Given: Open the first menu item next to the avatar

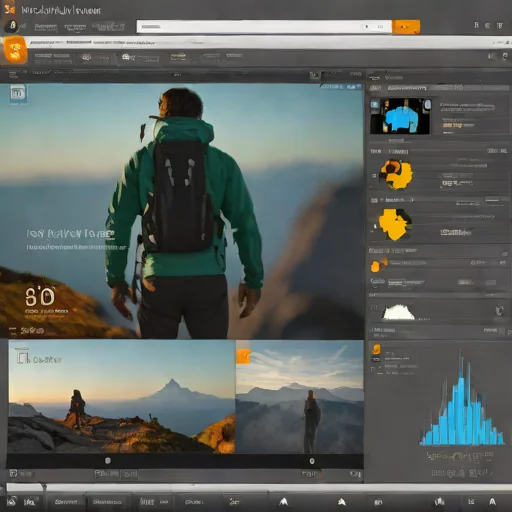Looking at the screenshot, I should point(46,27).
